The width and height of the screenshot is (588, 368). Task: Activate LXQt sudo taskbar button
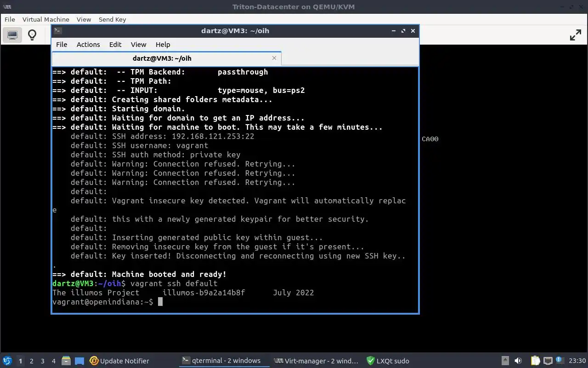pos(387,361)
